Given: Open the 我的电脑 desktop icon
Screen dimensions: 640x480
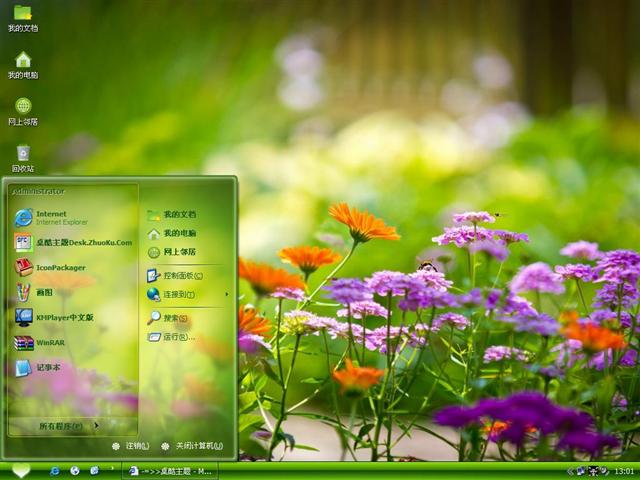Looking at the screenshot, I should point(23,65).
